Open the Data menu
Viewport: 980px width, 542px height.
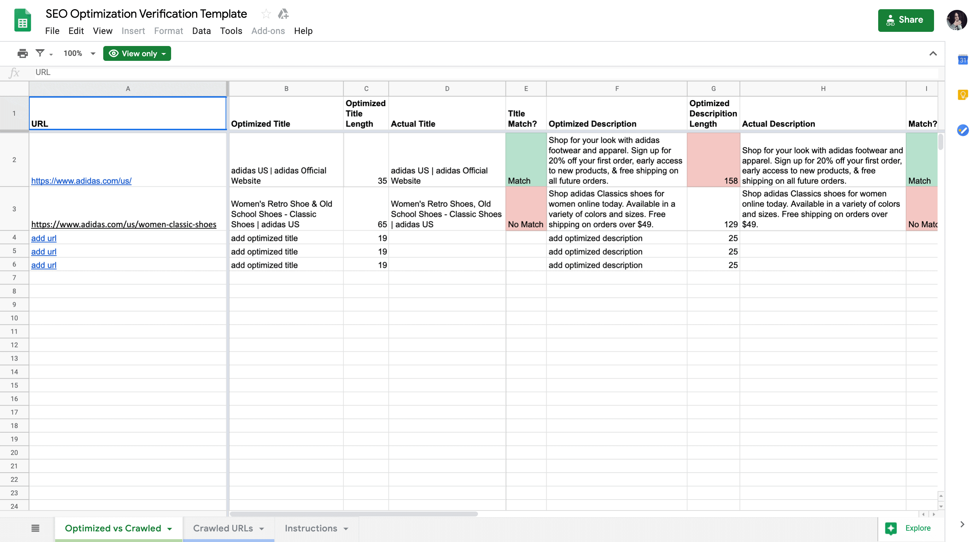coord(201,31)
